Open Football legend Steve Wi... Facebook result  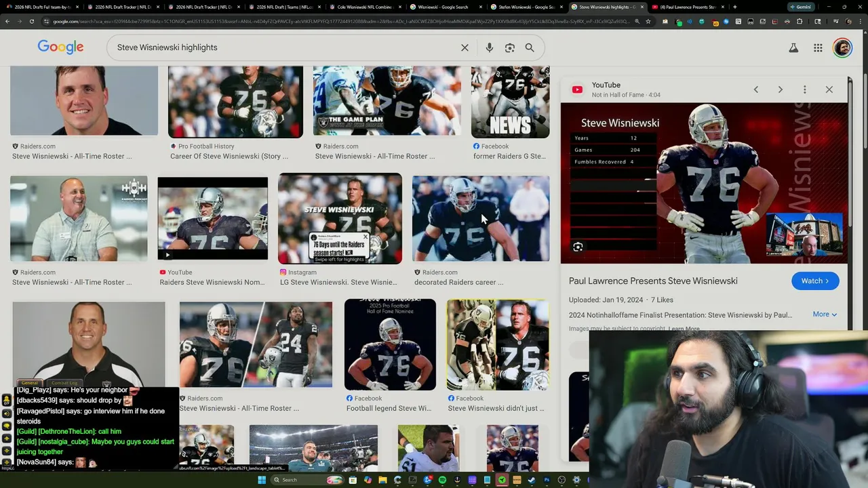[389, 408]
